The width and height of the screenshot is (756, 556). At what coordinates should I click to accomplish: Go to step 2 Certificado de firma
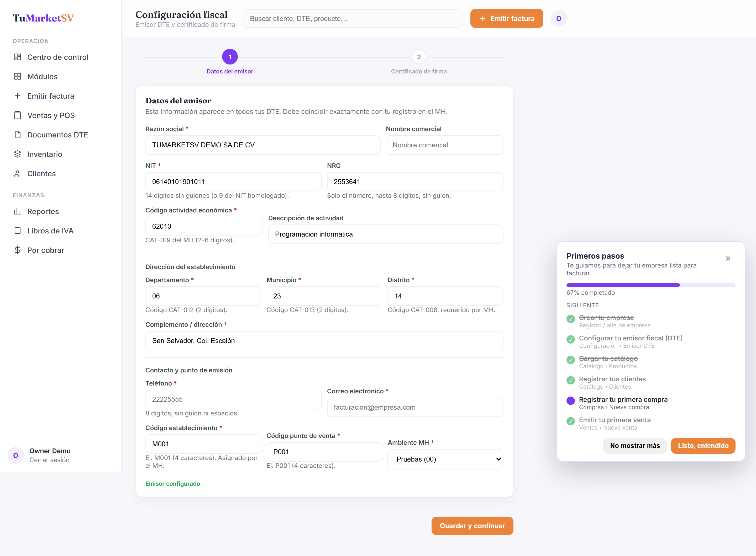(x=419, y=57)
